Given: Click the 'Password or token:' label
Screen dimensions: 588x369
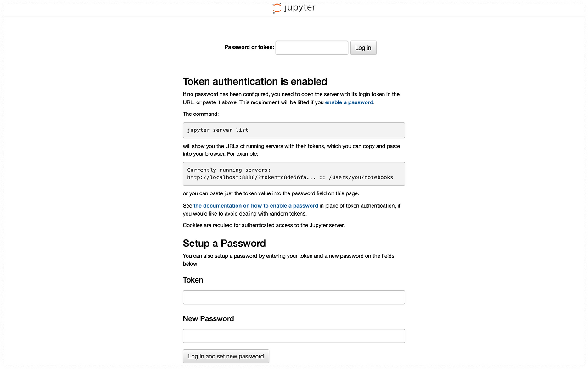Looking at the screenshot, I should pos(249,47).
